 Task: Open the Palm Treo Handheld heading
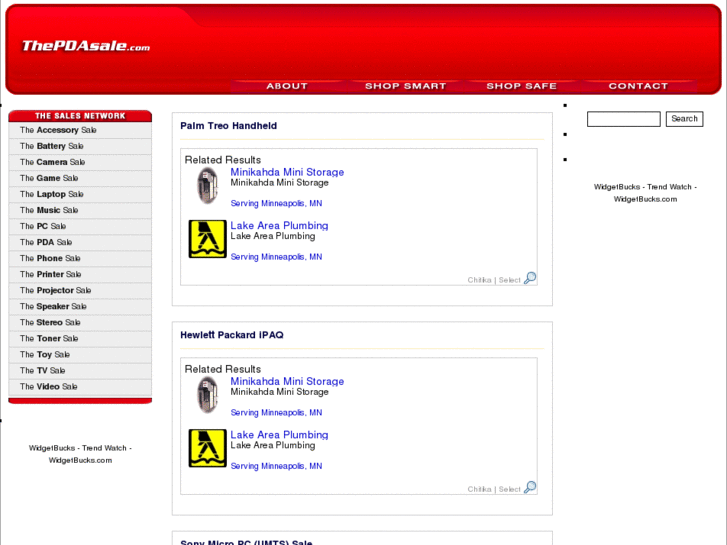[228, 126]
